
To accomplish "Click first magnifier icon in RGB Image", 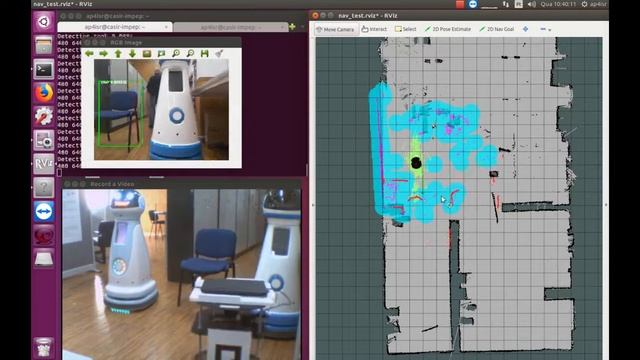I will click(x=176, y=53).
